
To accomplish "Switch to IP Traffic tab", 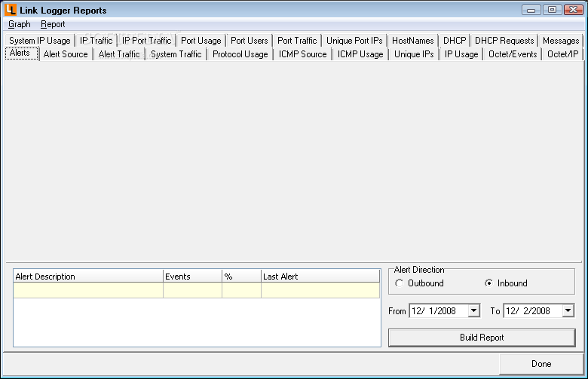I will [x=96, y=41].
